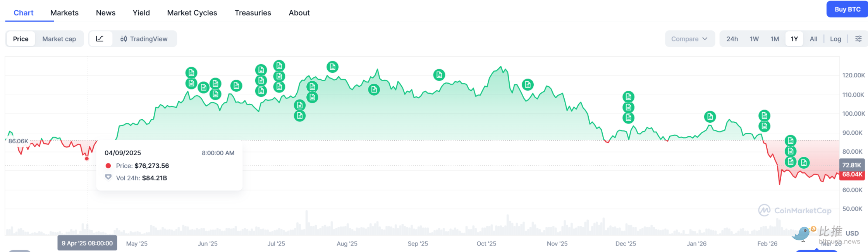Click the rightmost news marker in February

click(804, 163)
